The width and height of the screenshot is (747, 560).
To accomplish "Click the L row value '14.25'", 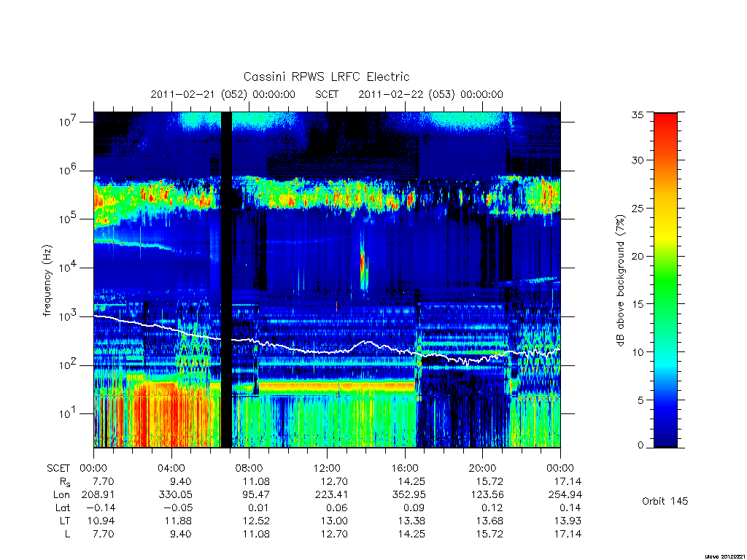I will click(x=411, y=534).
